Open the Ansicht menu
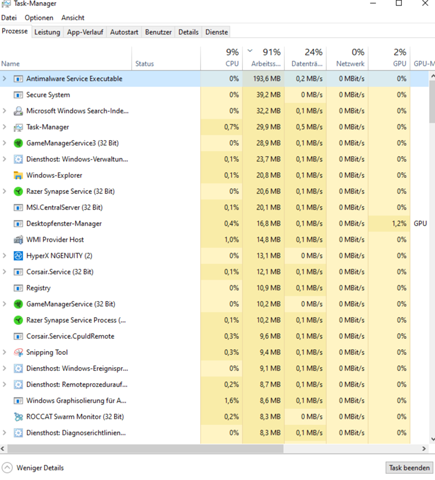This screenshot has width=435, height=480. click(73, 18)
